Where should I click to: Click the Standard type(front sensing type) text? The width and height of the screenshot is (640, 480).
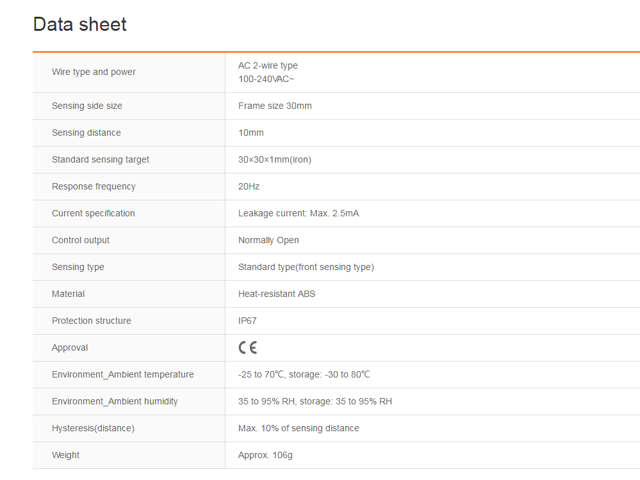pyautogui.click(x=306, y=268)
